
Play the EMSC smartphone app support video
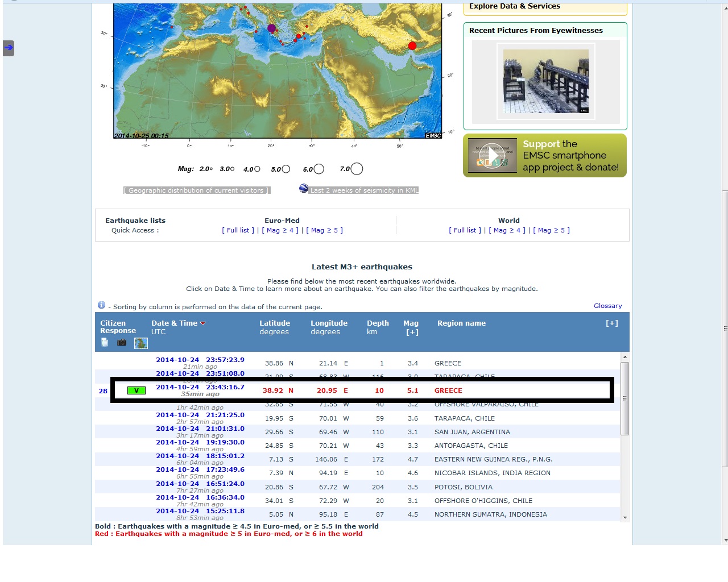[x=491, y=156]
